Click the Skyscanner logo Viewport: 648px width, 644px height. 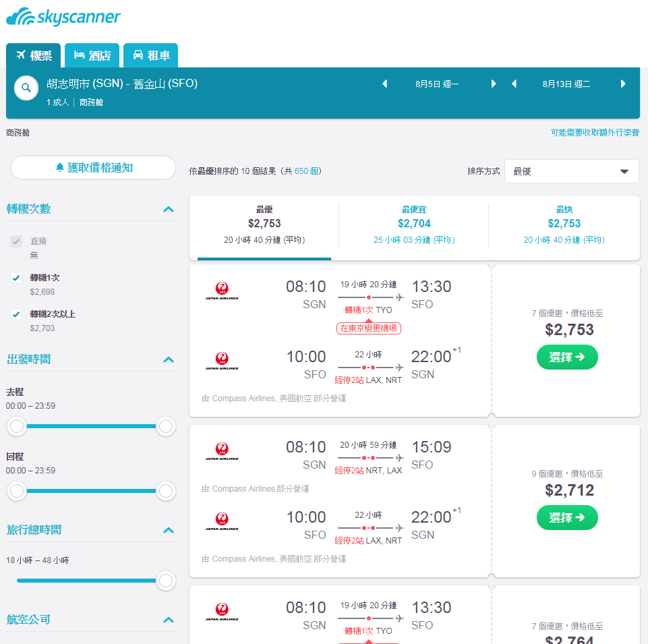63,17
